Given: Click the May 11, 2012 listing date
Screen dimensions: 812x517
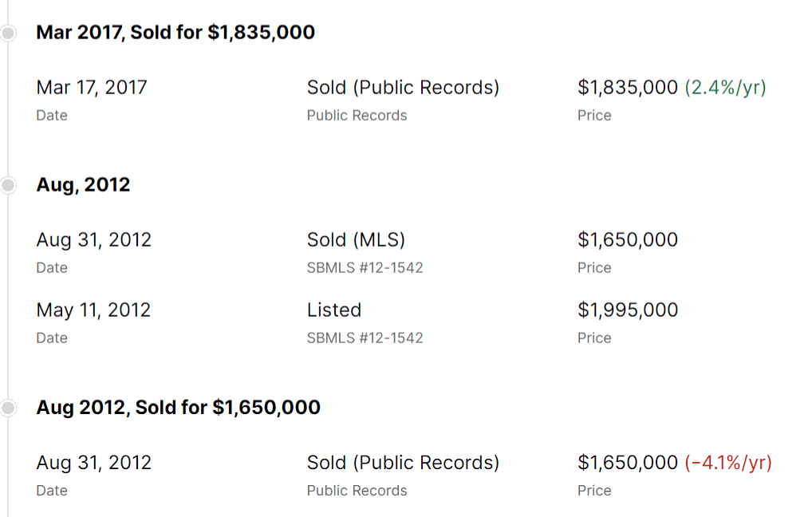Looking at the screenshot, I should click(93, 310).
